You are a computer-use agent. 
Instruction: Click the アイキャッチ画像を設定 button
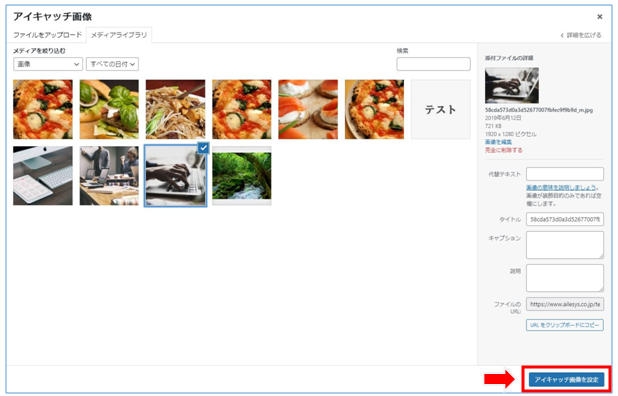[566, 379]
